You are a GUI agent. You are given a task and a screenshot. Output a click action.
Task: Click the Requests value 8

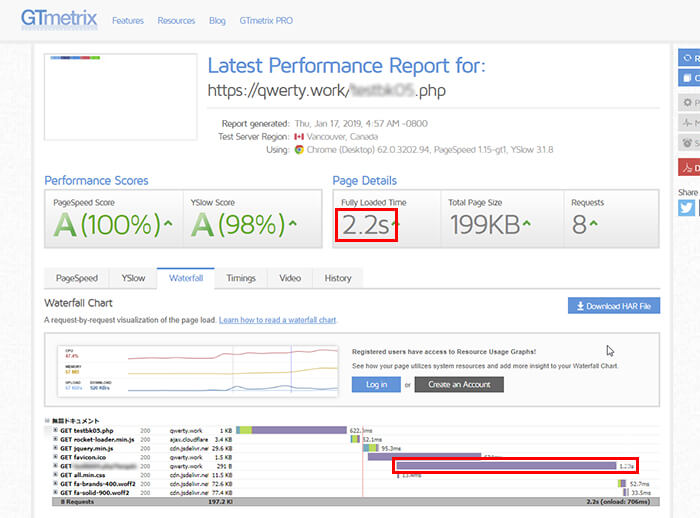point(579,225)
